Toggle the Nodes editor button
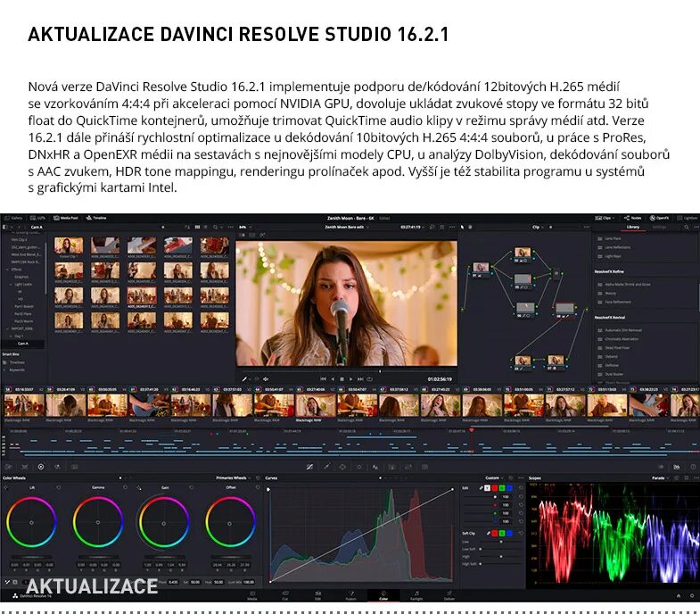Viewport: 700px width, 614px height. click(632, 218)
